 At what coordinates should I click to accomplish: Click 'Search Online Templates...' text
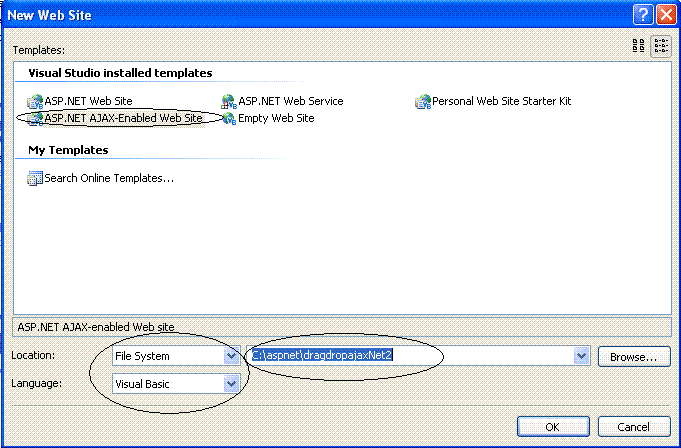[109, 178]
